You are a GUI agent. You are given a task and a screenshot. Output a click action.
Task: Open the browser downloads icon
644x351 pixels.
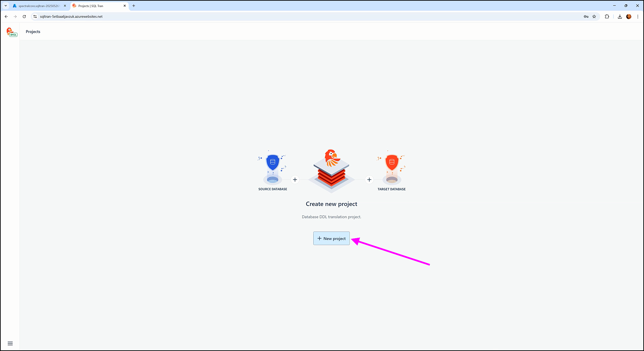coord(620,16)
